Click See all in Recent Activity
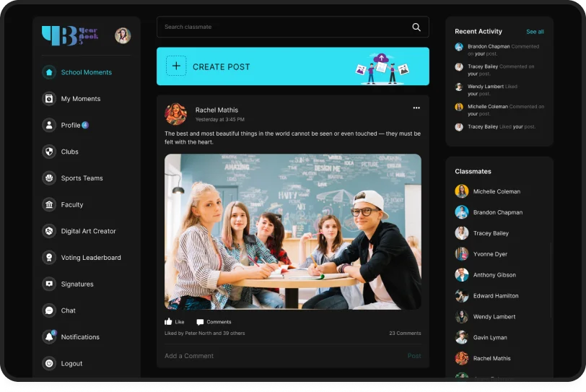 tap(535, 32)
